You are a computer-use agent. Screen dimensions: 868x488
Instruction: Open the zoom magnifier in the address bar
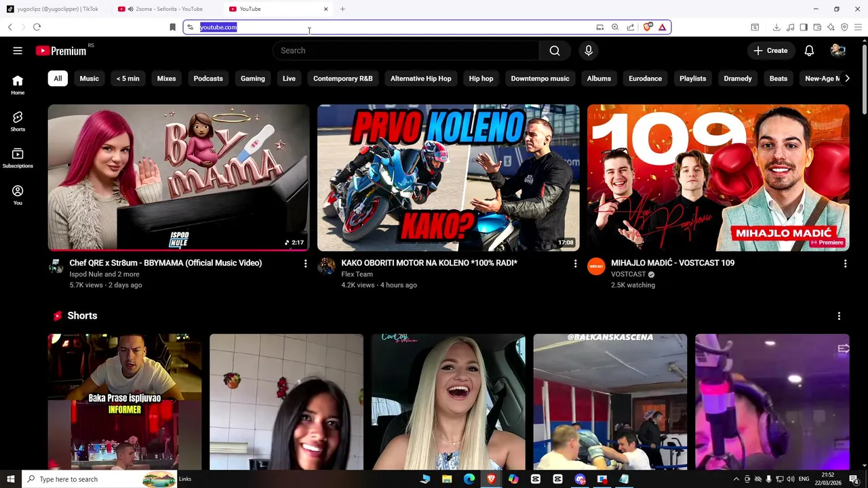coord(615,27)
